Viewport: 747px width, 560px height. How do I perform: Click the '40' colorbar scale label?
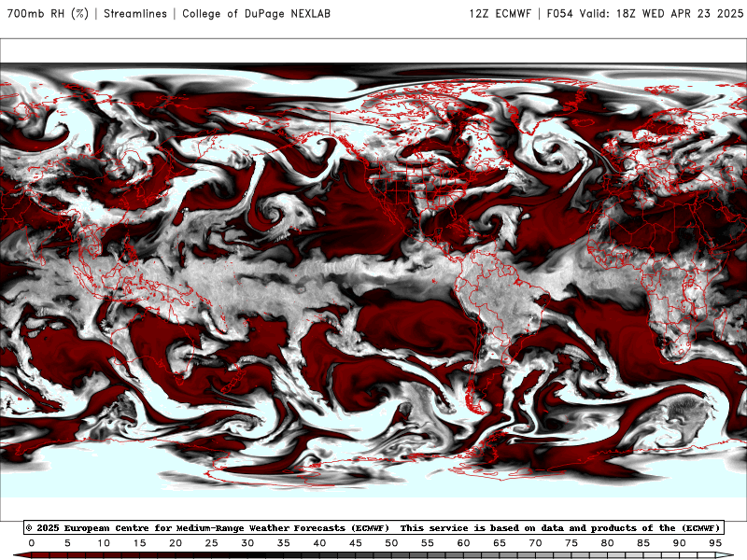coord(319,543)
